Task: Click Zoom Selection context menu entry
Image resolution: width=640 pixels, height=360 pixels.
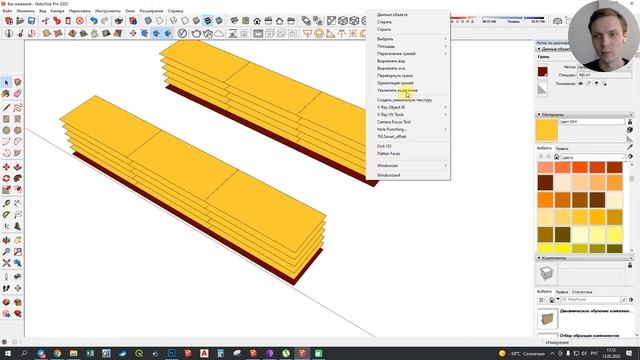Action: pos(408,90)
